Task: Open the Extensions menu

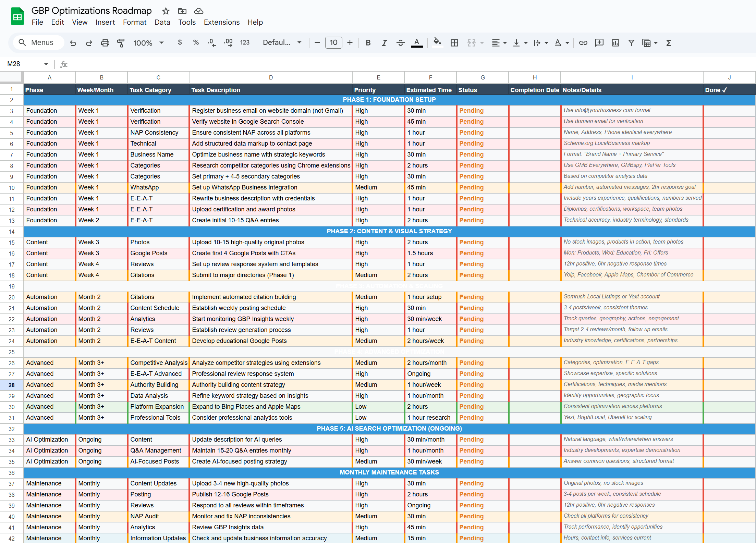Action: (x=222, y=22)
